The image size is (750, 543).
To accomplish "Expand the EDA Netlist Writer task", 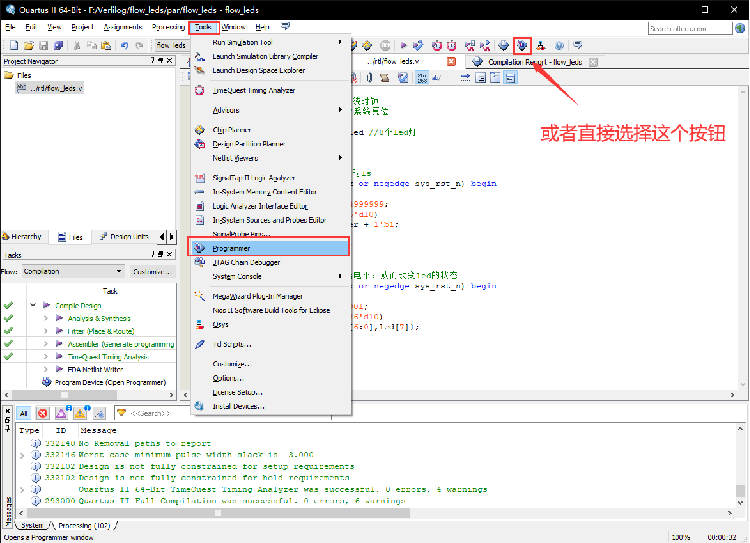I will click(x=45, y=369).
